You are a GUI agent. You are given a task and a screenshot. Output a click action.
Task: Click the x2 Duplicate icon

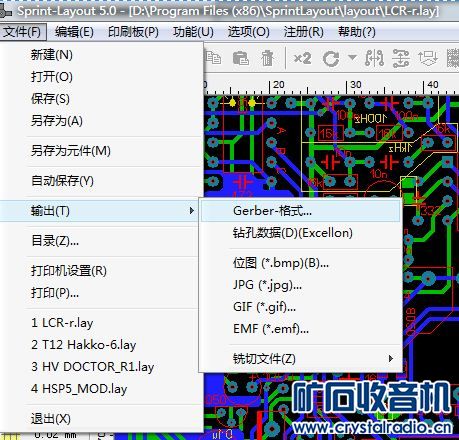302,59
